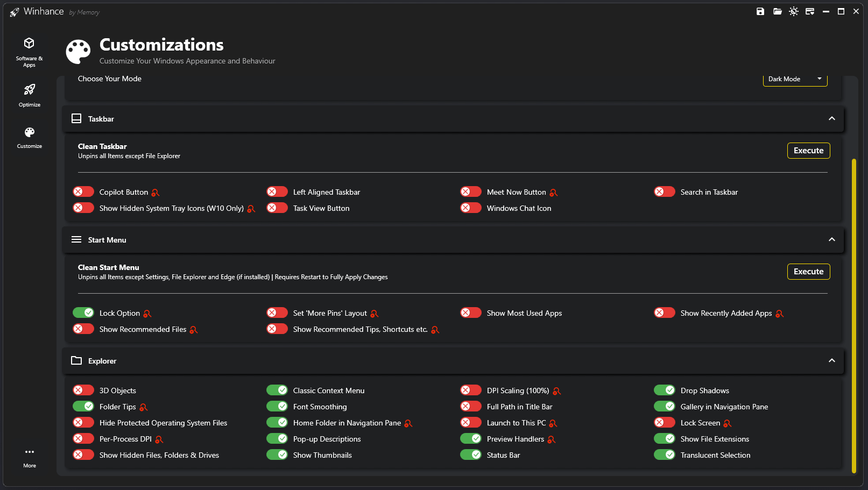Open the Optimize rocket section
This screenshot has width=868, height=490.
(x=29, y=95)
